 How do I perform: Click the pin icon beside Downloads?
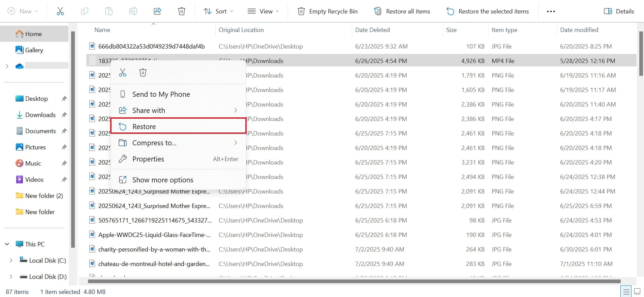coord(64,115)
